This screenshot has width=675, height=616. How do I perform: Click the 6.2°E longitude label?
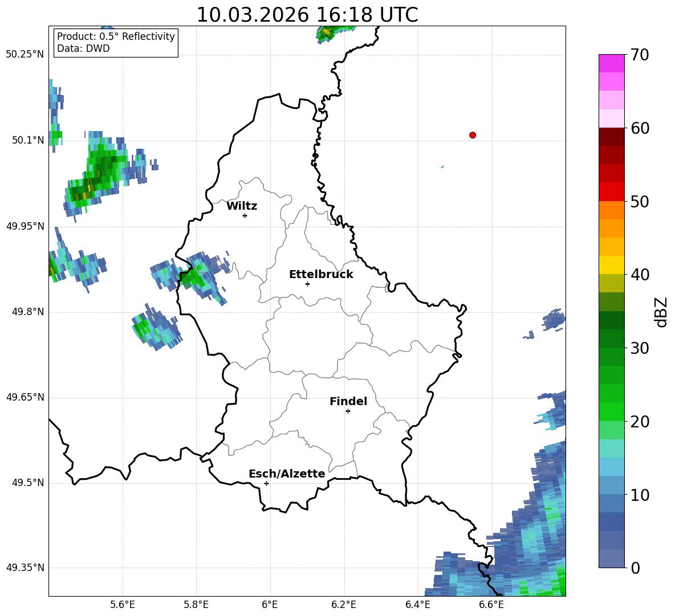click(344, 605)
